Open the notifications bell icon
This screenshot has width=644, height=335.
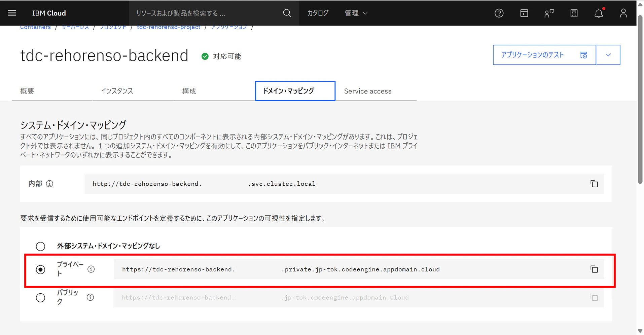tap(599, 13)
